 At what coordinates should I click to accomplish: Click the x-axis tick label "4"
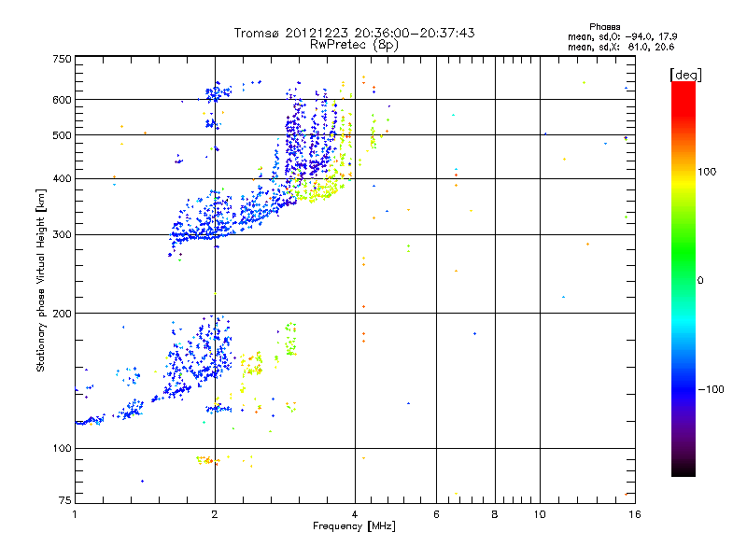[x=355, y=514]
